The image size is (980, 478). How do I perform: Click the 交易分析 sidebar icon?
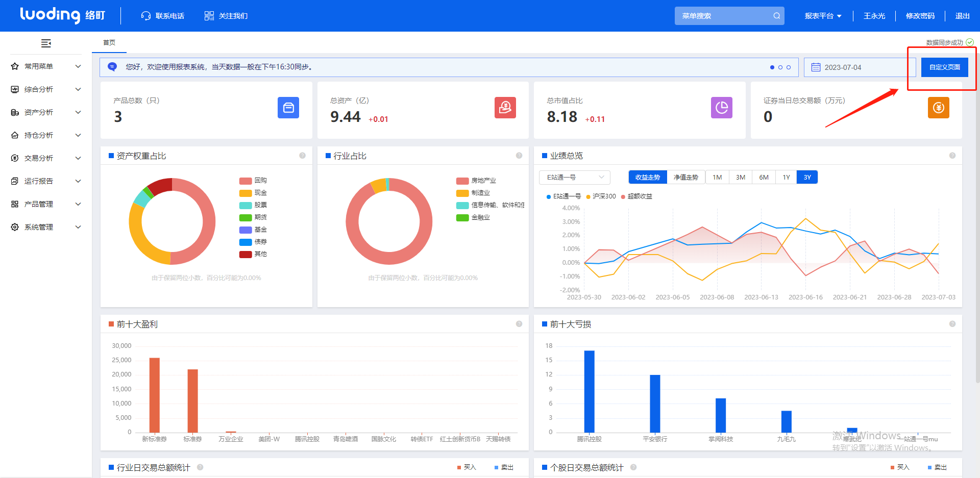[x=15, y=158]
